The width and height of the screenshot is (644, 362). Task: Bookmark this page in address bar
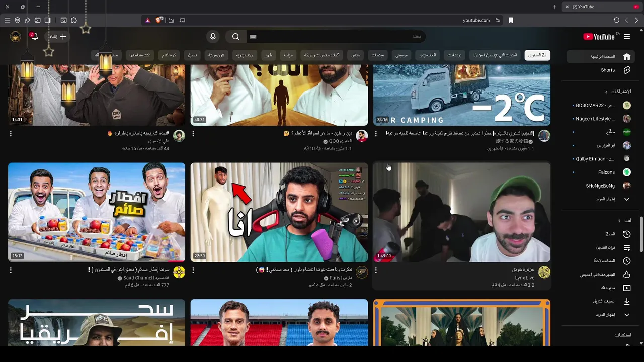[511, 20]
